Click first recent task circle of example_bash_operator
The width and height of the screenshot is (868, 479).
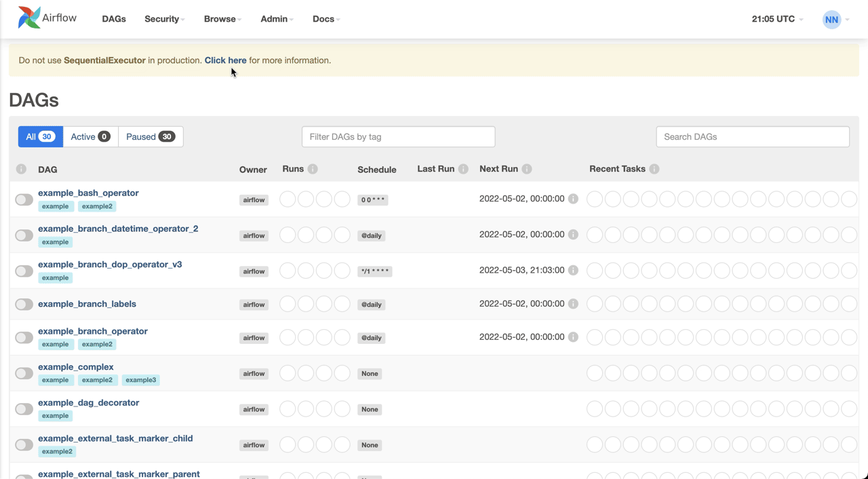coord(595,199)
